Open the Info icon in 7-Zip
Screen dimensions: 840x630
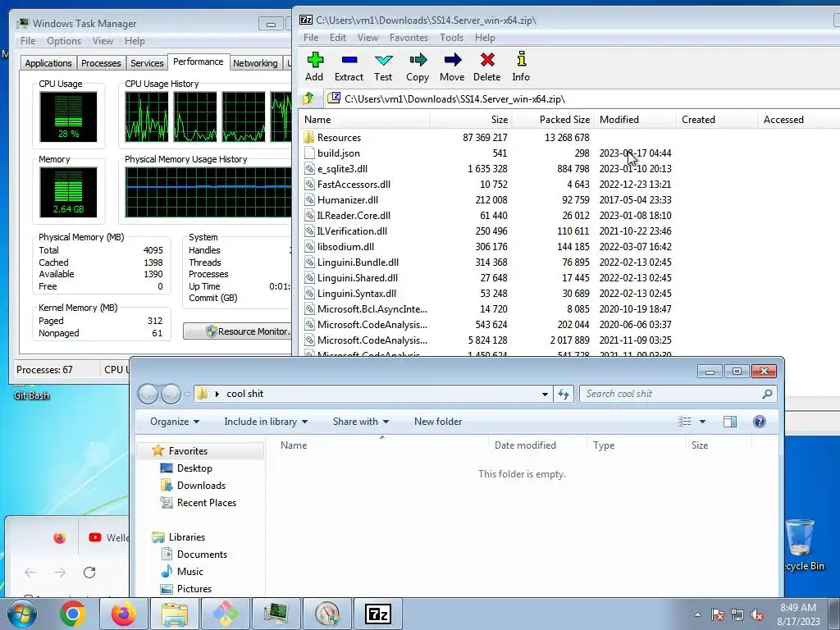coord(521,58)
